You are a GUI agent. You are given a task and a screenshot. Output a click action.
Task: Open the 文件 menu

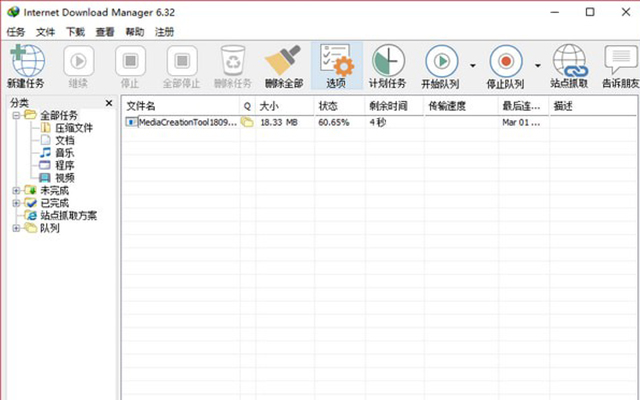point(45,32)
